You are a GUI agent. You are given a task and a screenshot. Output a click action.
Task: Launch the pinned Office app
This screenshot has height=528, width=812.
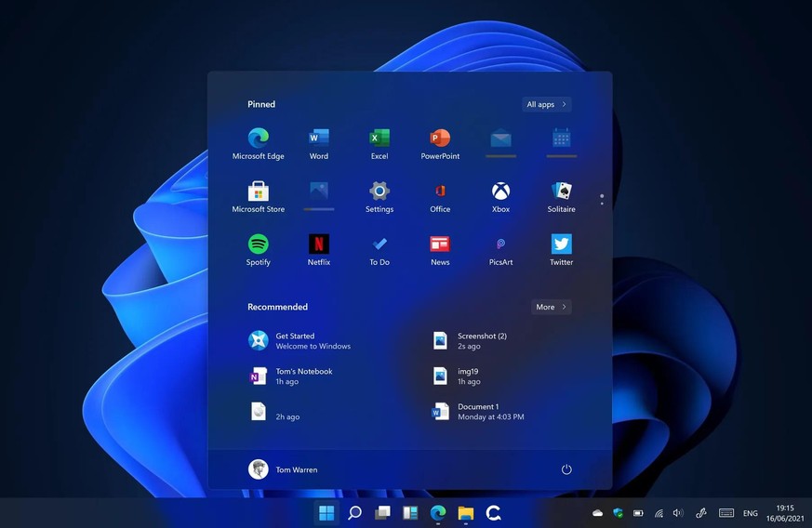click(440, 197)
